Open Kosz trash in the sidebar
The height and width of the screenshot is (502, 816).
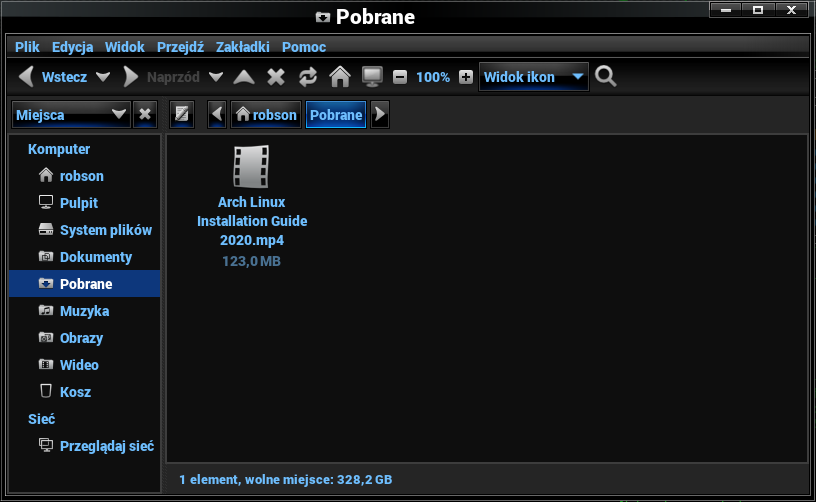pos(84,392)
